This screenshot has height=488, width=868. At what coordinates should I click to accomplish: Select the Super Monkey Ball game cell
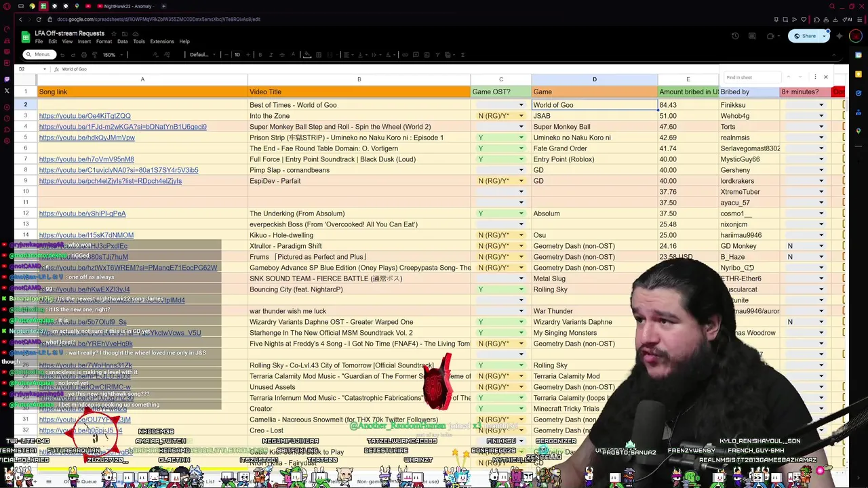(x=595, y=127)
